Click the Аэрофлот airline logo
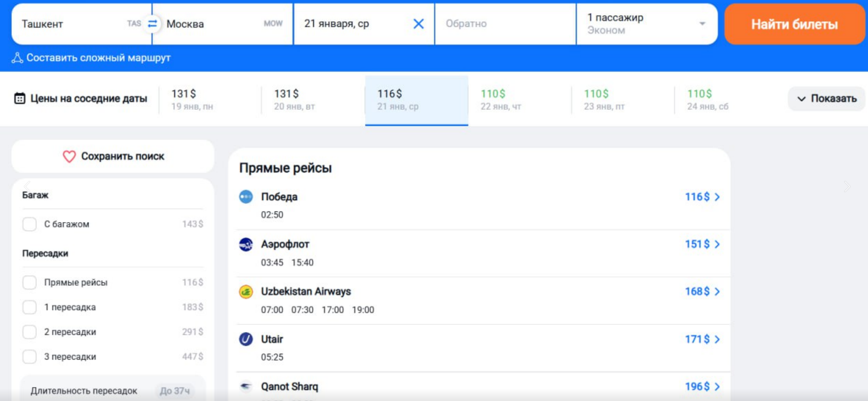868x401 pixels. pyautogui.click(x=246, y=244)
